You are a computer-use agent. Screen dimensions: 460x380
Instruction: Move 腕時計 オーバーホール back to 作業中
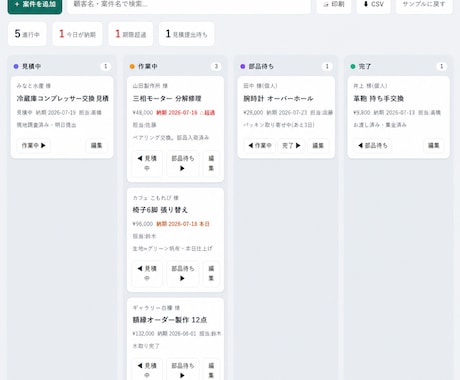click(260, 145)
